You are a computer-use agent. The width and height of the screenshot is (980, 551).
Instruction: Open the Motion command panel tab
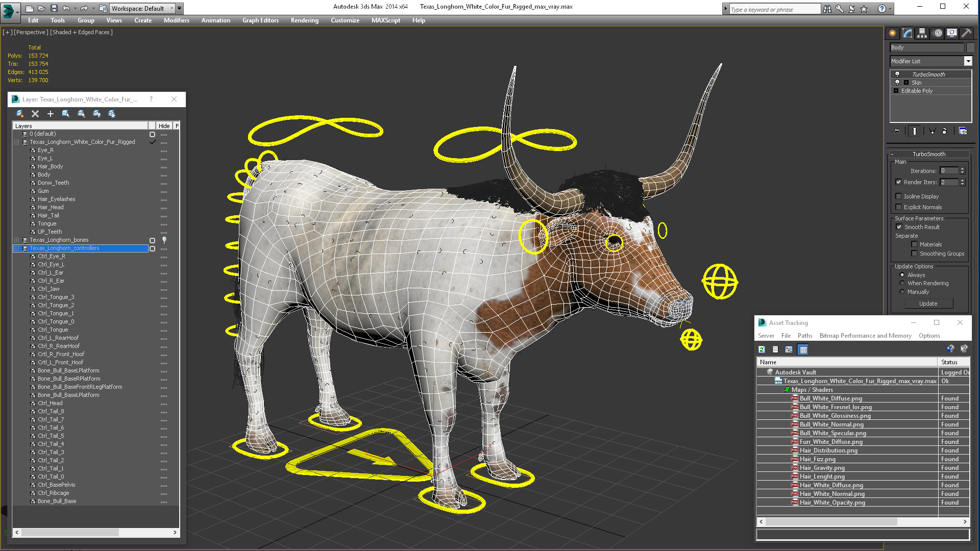click(938, 33)
